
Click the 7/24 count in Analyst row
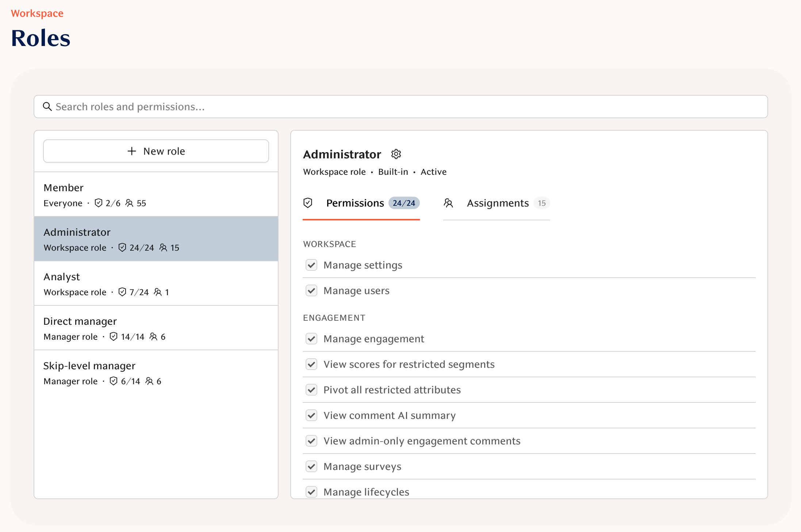coord(139,292)
